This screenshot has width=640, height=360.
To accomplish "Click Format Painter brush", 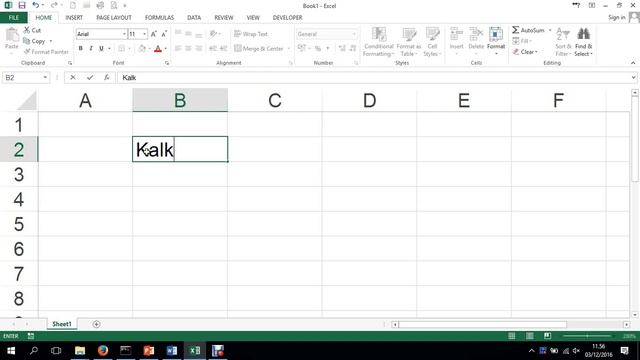I will (x=46, y=52).
